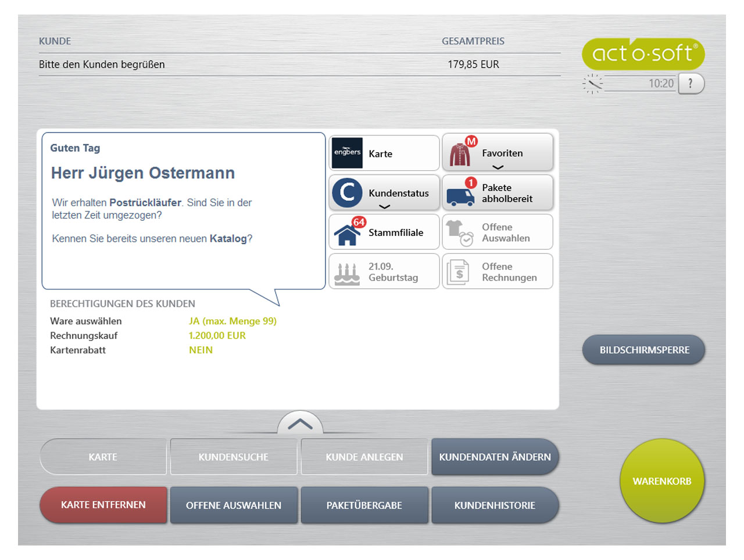
Task: Open the invoice document Offene Rechnungen icon
Action: click(x=459, y=272)
